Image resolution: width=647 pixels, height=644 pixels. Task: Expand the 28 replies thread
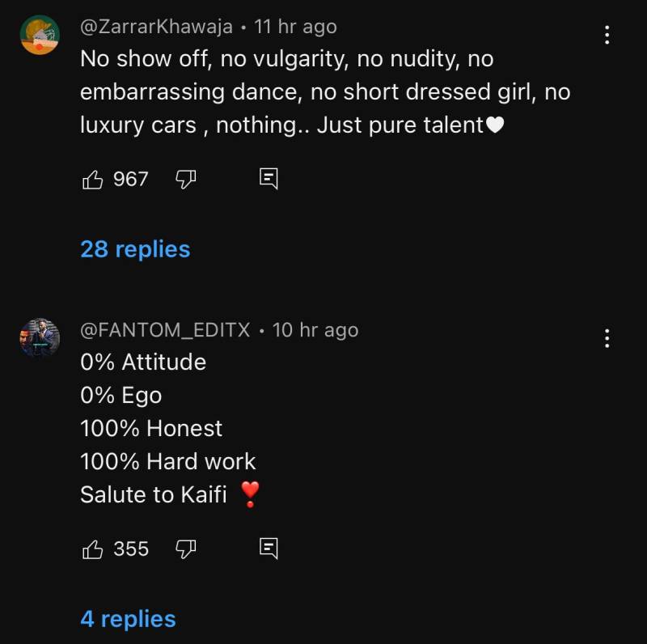coord(135,249)
